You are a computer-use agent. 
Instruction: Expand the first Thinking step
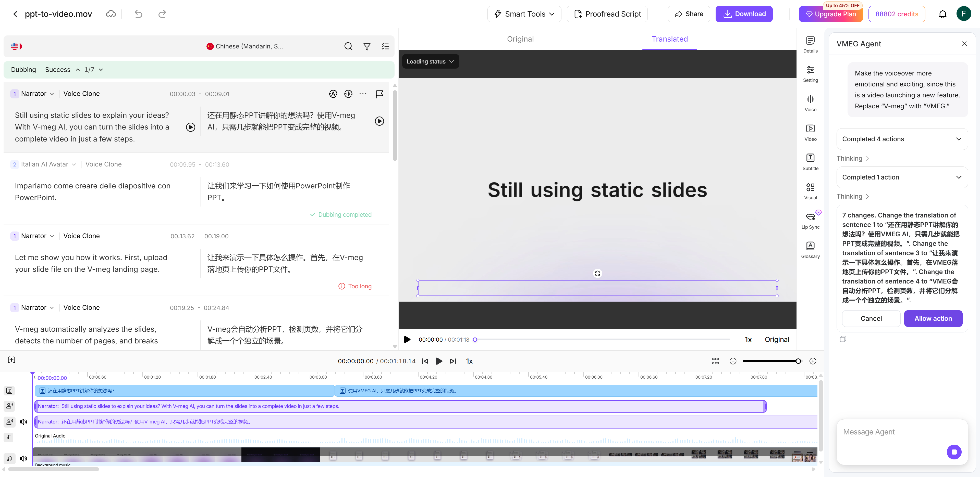tap(853, 158)
